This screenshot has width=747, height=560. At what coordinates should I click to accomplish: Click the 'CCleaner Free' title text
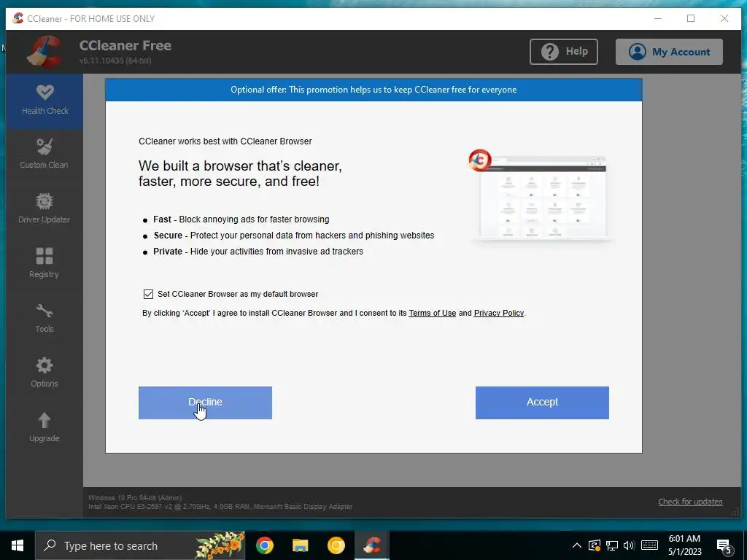pyautogui.click(x=125, y=46)
